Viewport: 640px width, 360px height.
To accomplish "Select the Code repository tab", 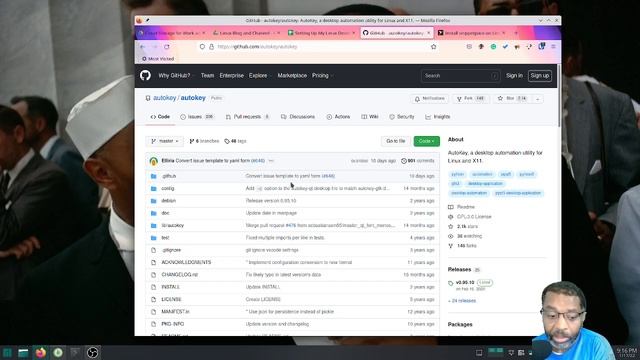I will click(x=160, y=117).
